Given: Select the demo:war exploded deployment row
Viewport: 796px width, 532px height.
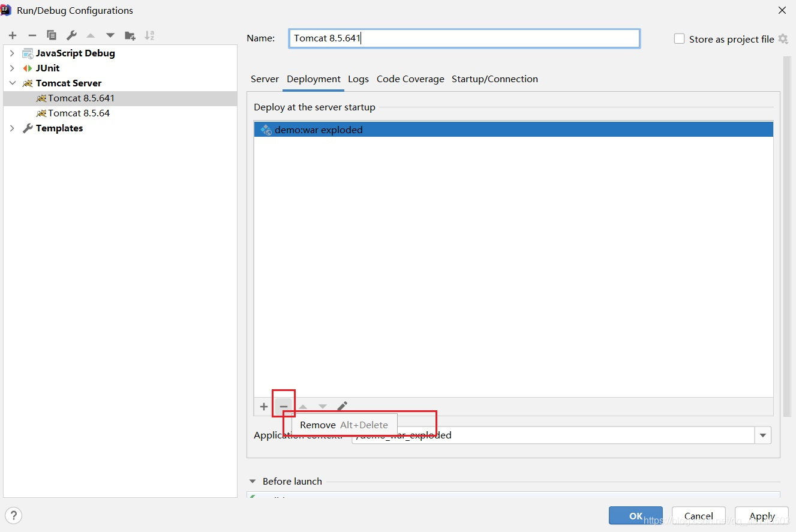Looking at the screenshot, I should point(513,130).
